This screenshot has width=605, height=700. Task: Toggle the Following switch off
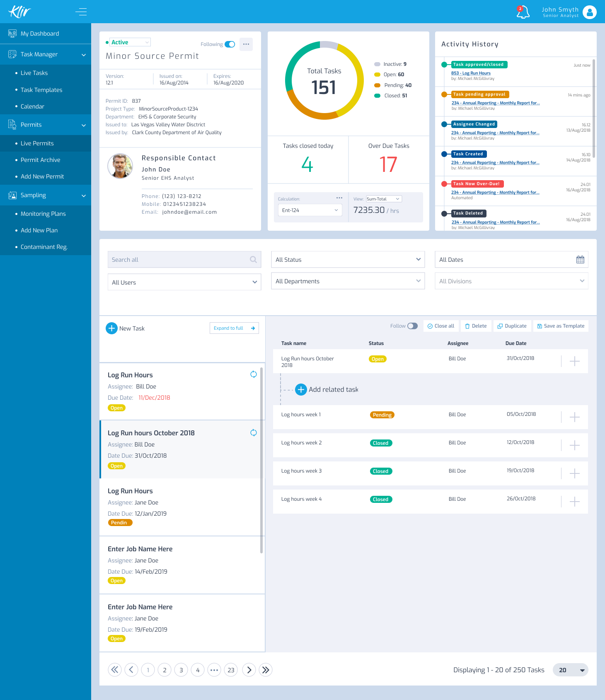point(230,44)
